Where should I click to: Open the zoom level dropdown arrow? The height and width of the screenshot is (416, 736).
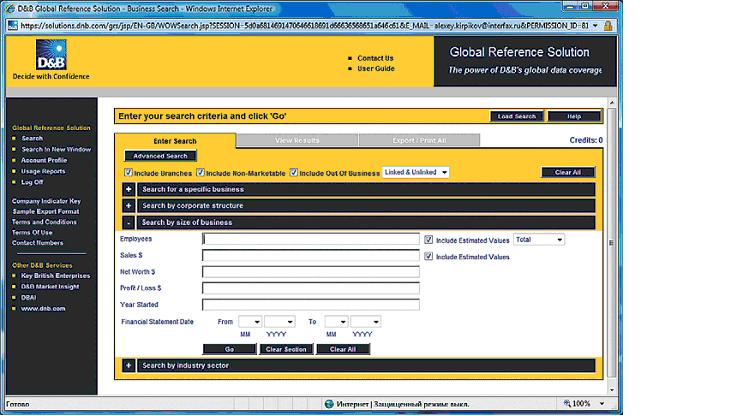tap(602, 403)
